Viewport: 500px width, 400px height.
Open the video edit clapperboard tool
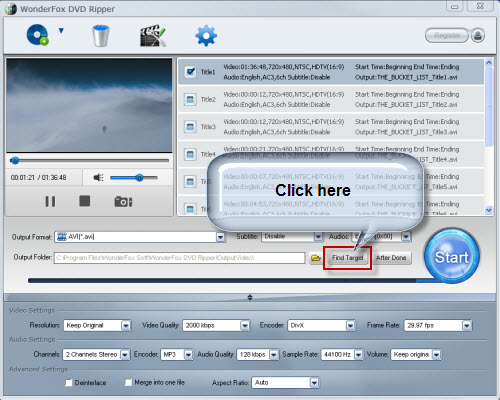pyautogui.click(x=153, y=35)
